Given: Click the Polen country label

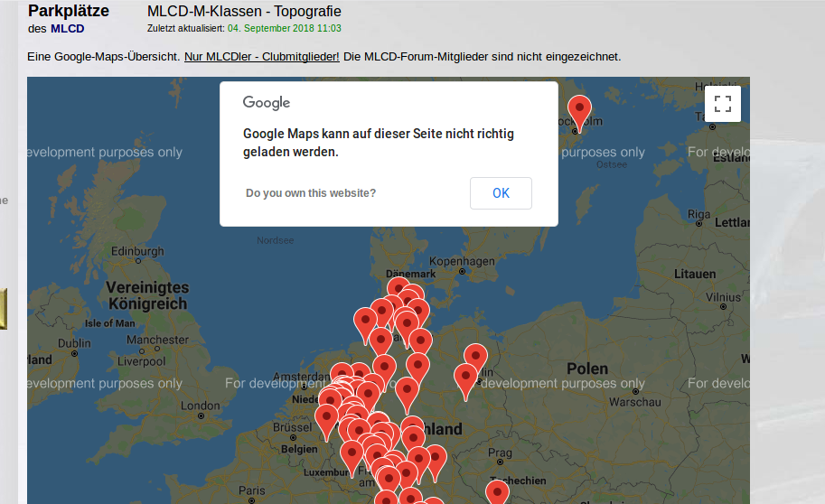Looking at the screenshot, I should click(587, 369).
